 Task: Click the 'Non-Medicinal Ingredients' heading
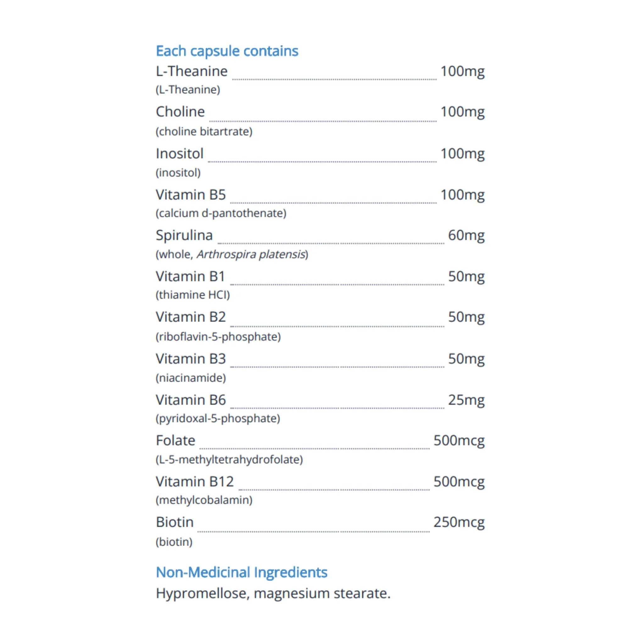(242, 572)
